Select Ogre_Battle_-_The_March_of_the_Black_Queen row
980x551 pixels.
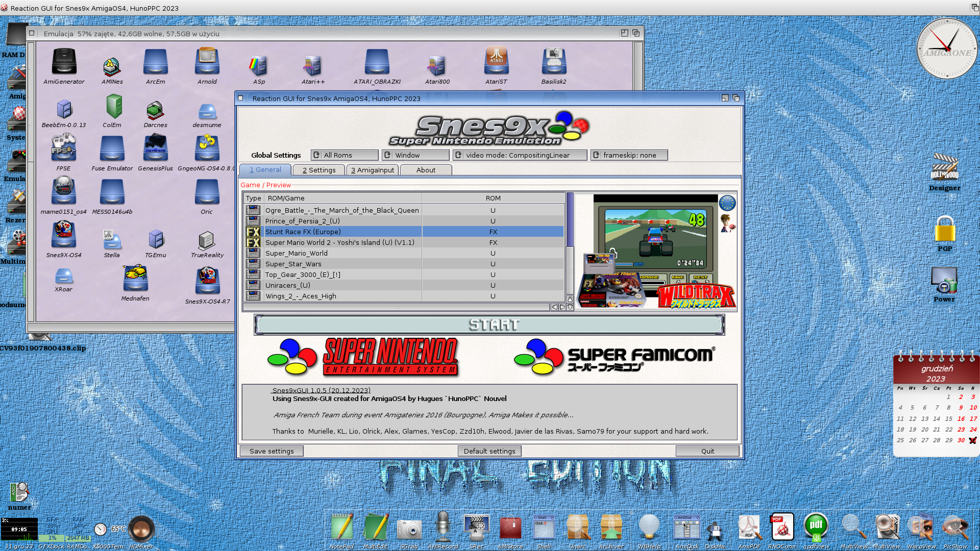coord(404,210)
